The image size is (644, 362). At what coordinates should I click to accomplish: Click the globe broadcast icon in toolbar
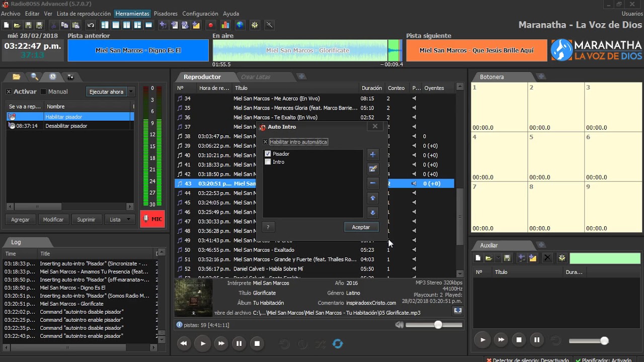(240, 25)
